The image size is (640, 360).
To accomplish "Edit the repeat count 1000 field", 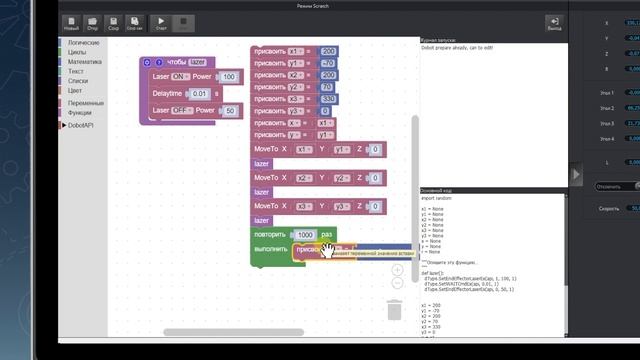I will (x=305, y=235).
